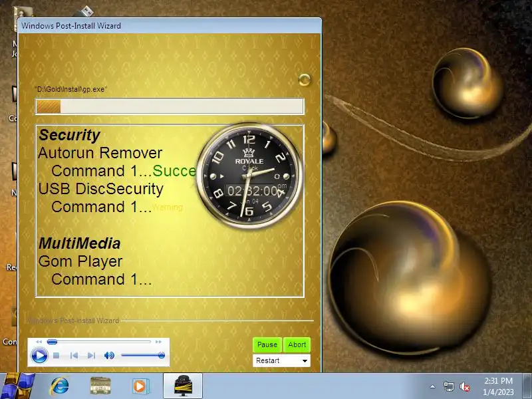Pause the post-install wizard
Image resolution: width=532 pixels, height=399 pixels.
tap(267, 344)
